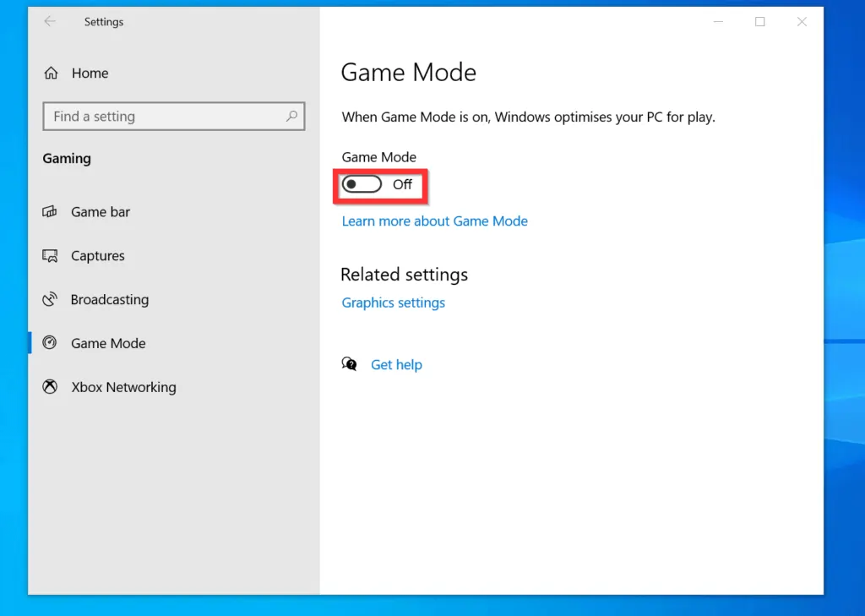This screenshot has height=616, width=865.
Task: Select Xbox Networking in the sidebar
Action: 123,387
